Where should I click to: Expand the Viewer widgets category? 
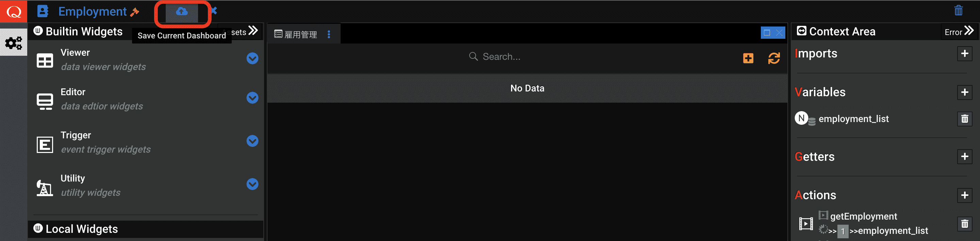point(252,58)
